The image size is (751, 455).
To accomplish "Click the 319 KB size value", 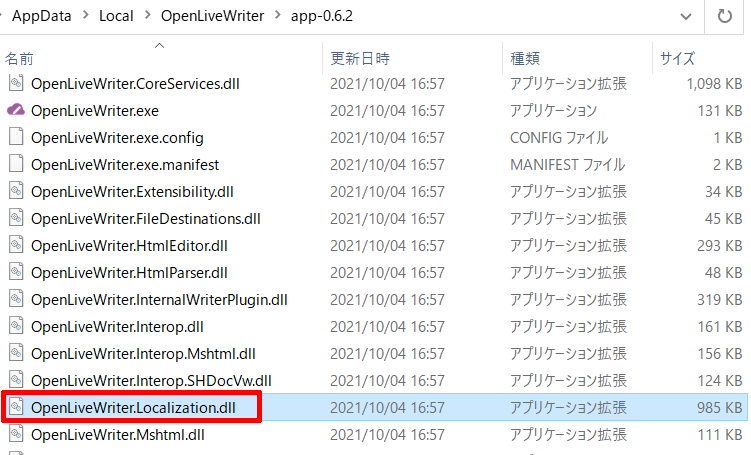I will coord(719,300).
